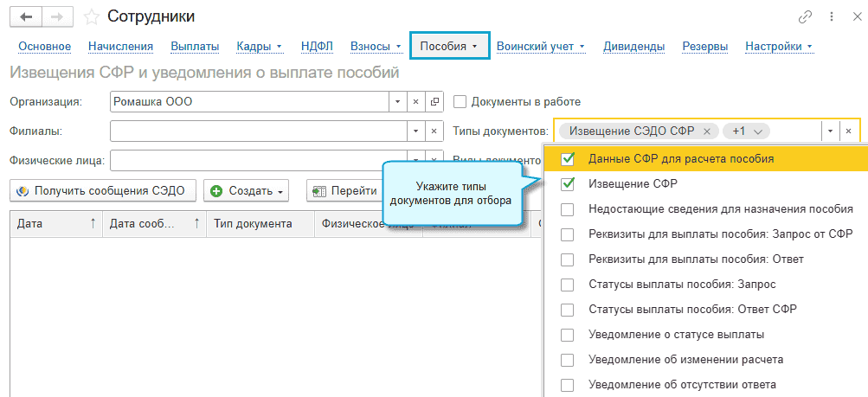This screenshot has width=868, height=397.
Task: Expand the +1 hidden tags chip
Action: [747, 131]
